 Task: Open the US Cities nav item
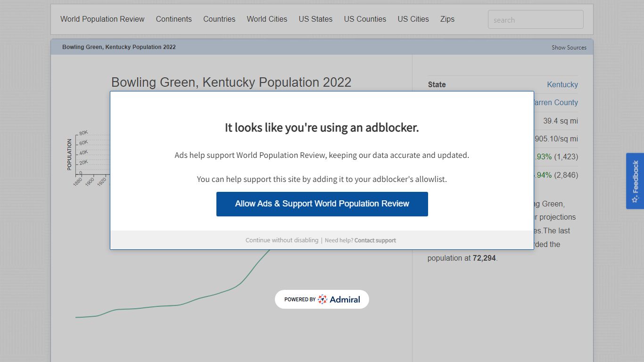click(x=413, y=19)
